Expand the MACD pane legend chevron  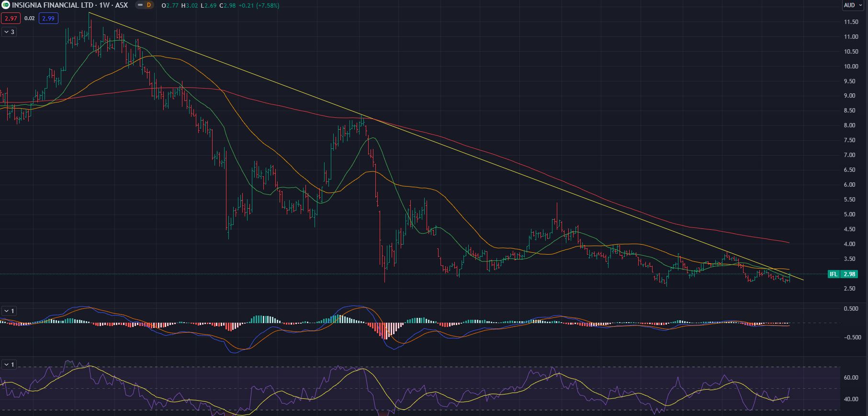coord(9,311)
